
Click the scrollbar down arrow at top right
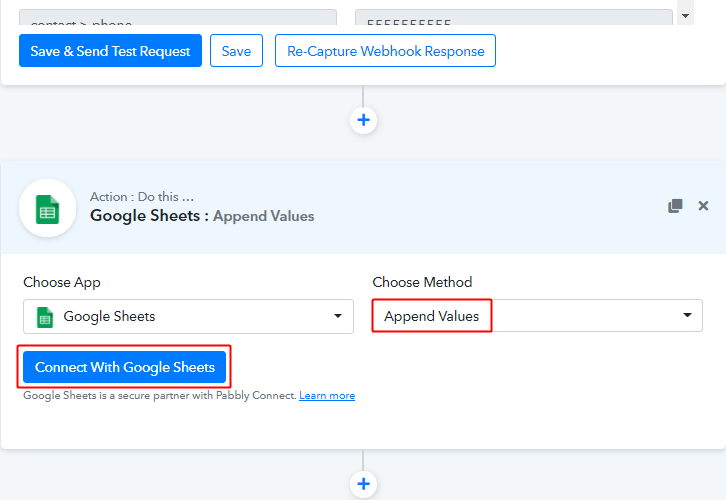pos(685,16)
